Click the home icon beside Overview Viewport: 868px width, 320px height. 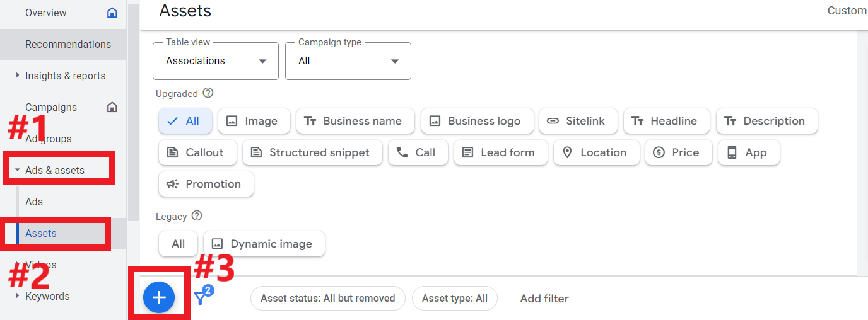112,13
